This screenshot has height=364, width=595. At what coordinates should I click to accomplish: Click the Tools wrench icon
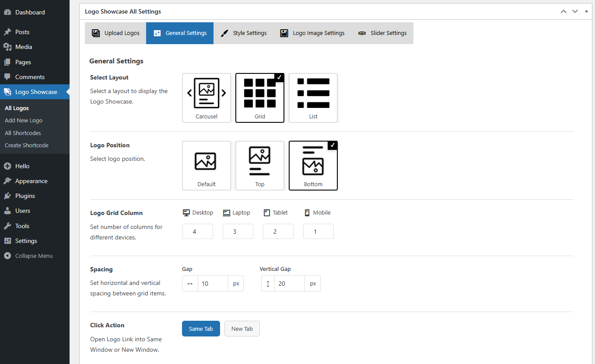[x=7, y=226]
